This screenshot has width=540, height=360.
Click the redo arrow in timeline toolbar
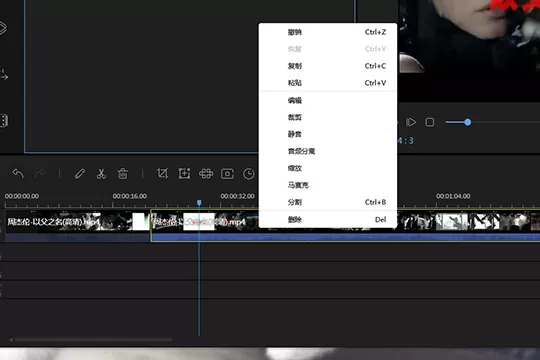pyautogui.click(x=40, y=174)
